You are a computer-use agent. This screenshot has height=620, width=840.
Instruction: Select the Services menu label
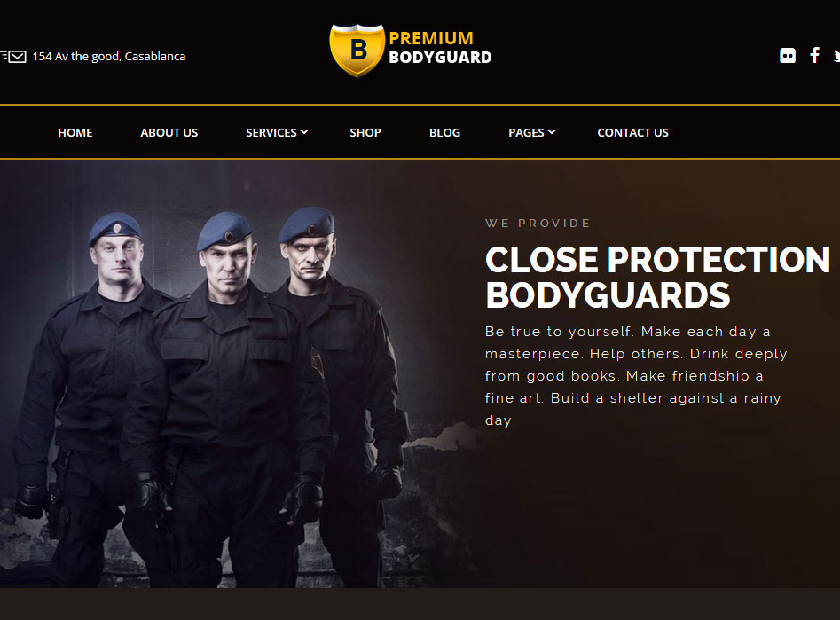pos(271,132)
